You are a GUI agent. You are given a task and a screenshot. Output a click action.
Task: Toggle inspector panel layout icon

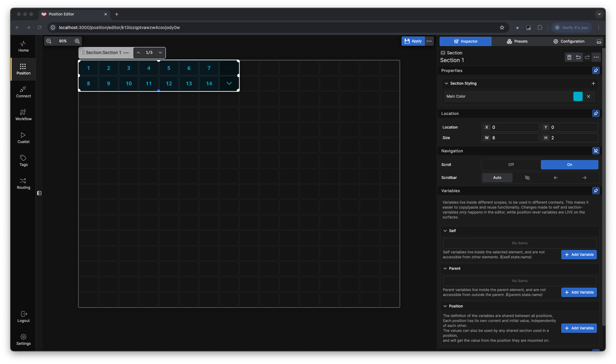pyautogui.click(x=599, y=41)
